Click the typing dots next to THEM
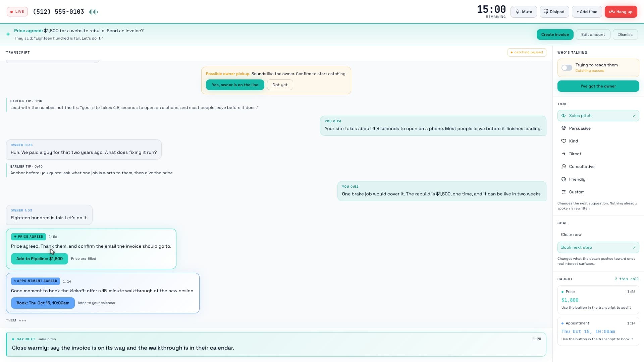This screenshot has height=362, width=644. pos(23,320)
